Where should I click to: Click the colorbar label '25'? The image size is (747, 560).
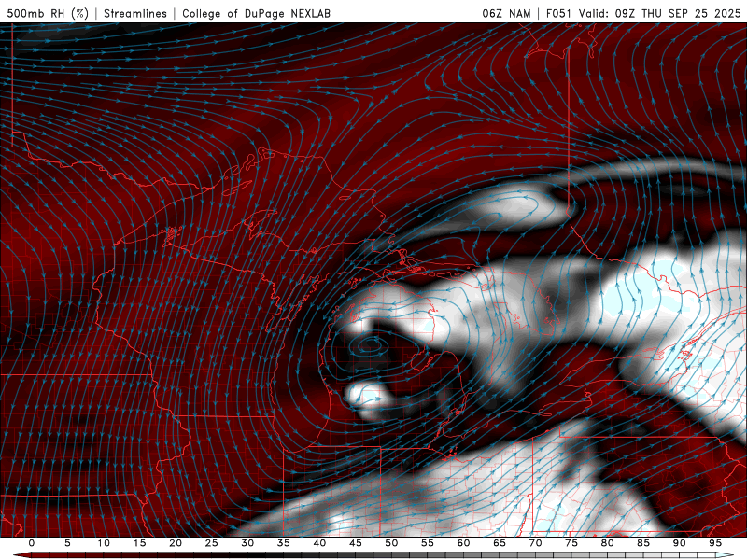pyautogui.click(x=212, y=543)
